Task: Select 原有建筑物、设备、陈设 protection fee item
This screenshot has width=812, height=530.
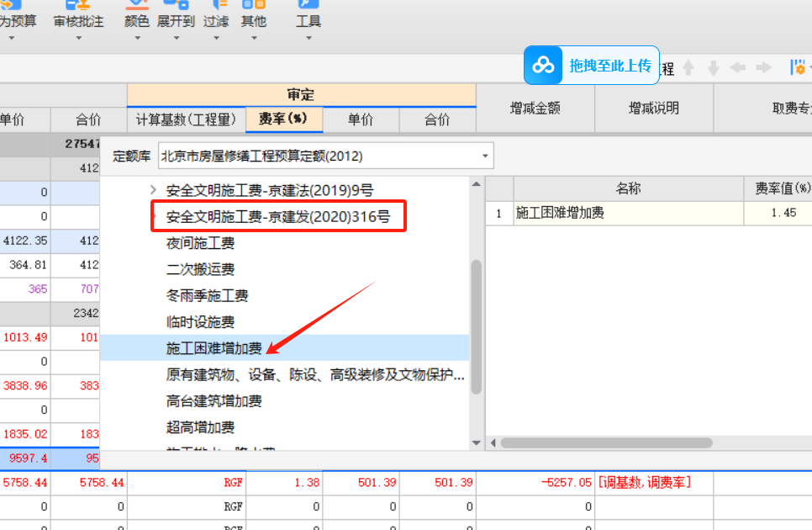Action: [x=315, y=374]
